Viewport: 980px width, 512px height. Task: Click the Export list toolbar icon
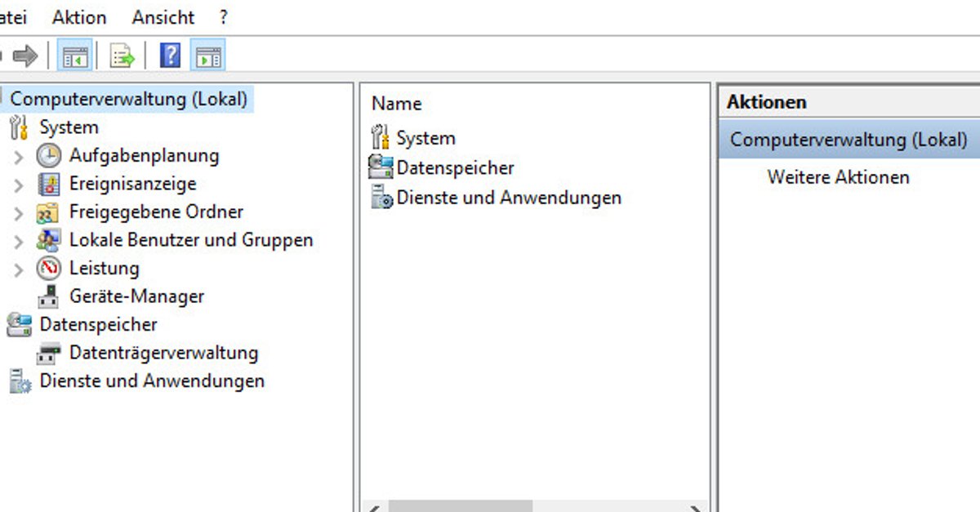click(x=120, y=56)
